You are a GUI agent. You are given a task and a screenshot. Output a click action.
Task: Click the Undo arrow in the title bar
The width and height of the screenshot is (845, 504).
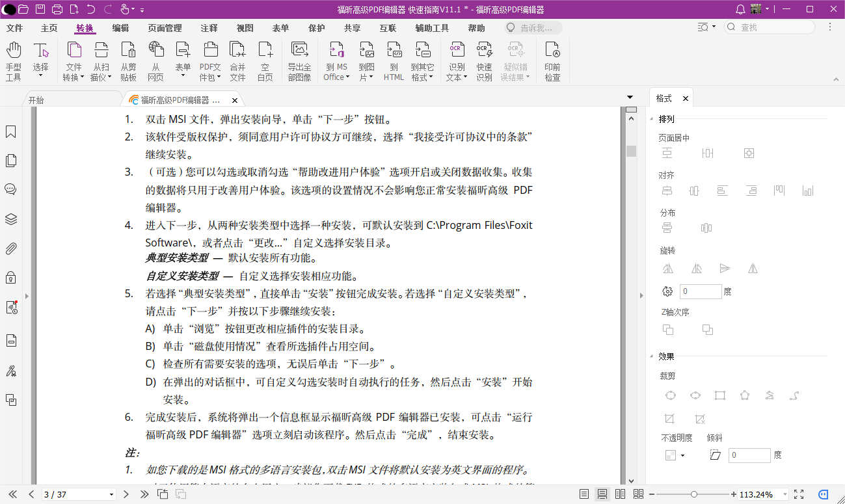point(91,9)
